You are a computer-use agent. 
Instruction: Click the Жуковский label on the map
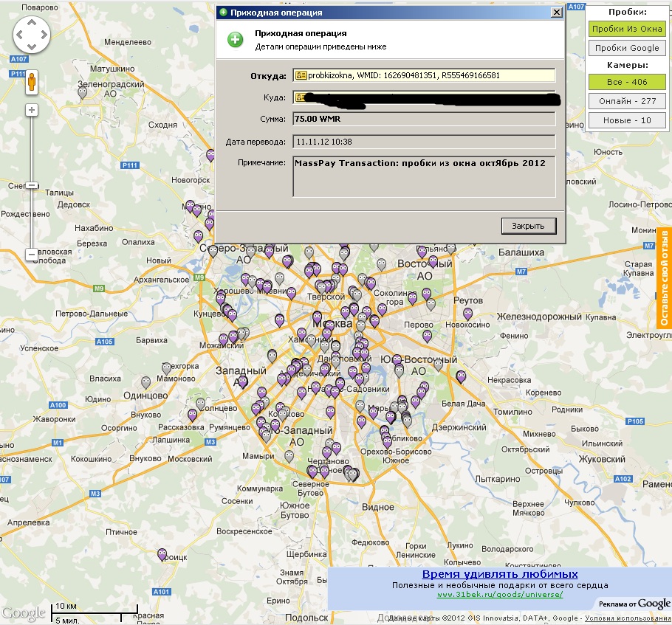pyautogui.click(x=602, y=459)
